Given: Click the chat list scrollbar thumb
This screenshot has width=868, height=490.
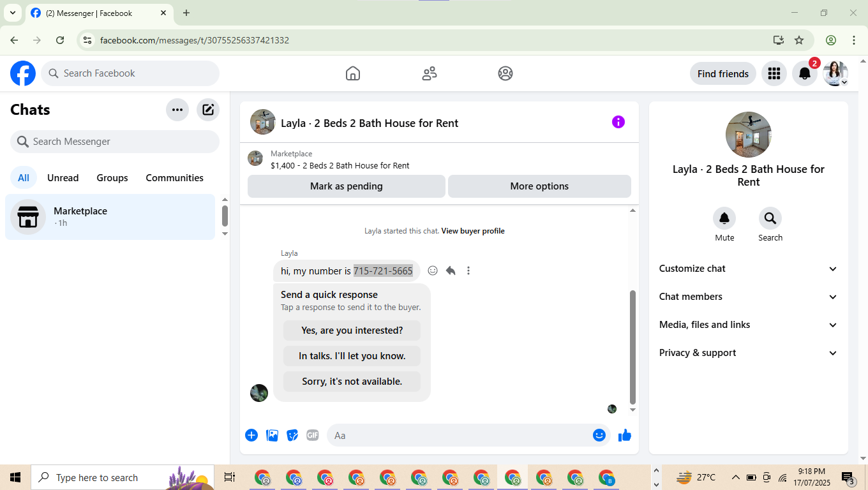Looking at the screenshot, I should click(225, 216).
